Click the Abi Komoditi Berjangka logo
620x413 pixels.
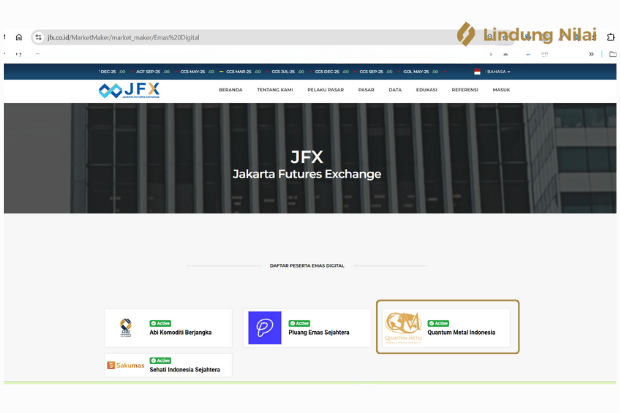tap(126, 328)
